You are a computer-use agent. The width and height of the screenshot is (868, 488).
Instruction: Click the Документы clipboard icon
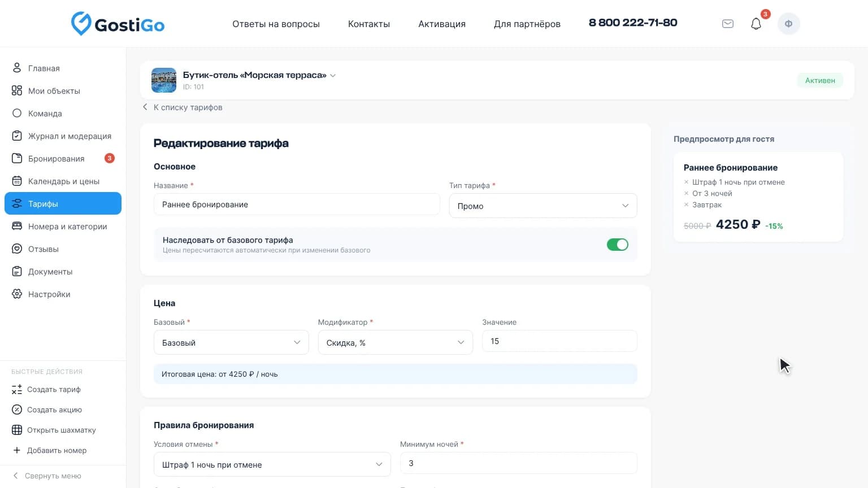coord(17,271)
